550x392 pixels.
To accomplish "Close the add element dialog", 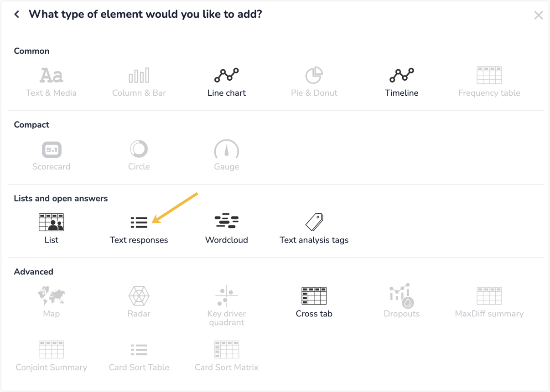I will click(x=539, y=15).
